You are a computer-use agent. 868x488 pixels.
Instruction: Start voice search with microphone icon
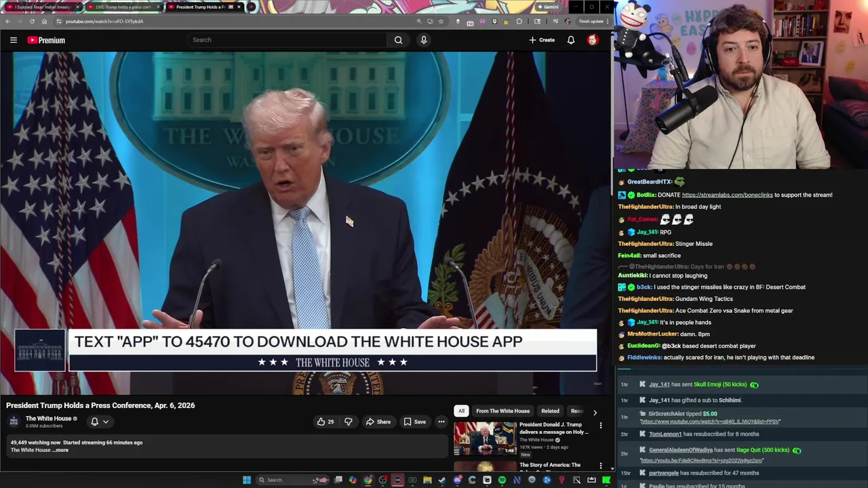pos(424,40)
